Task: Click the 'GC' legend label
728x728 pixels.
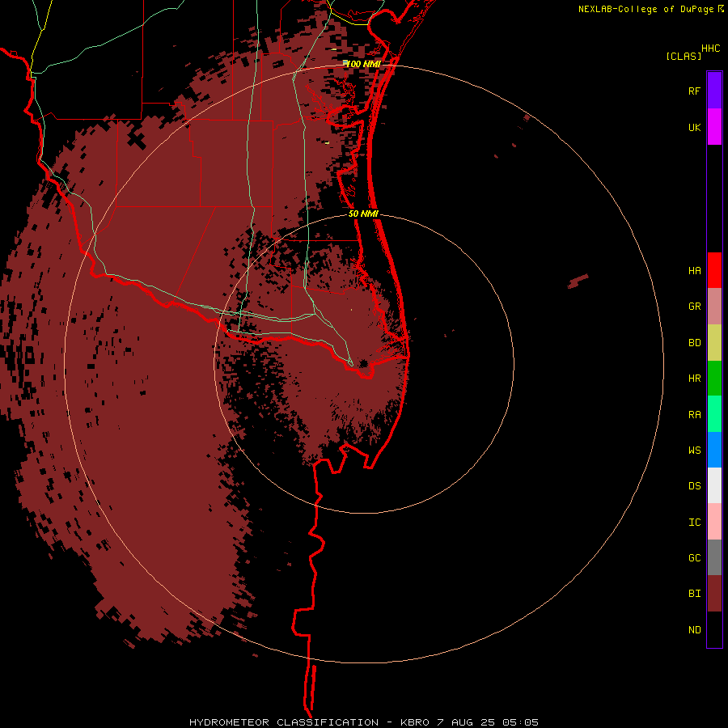Action: (x=695, y=558)
